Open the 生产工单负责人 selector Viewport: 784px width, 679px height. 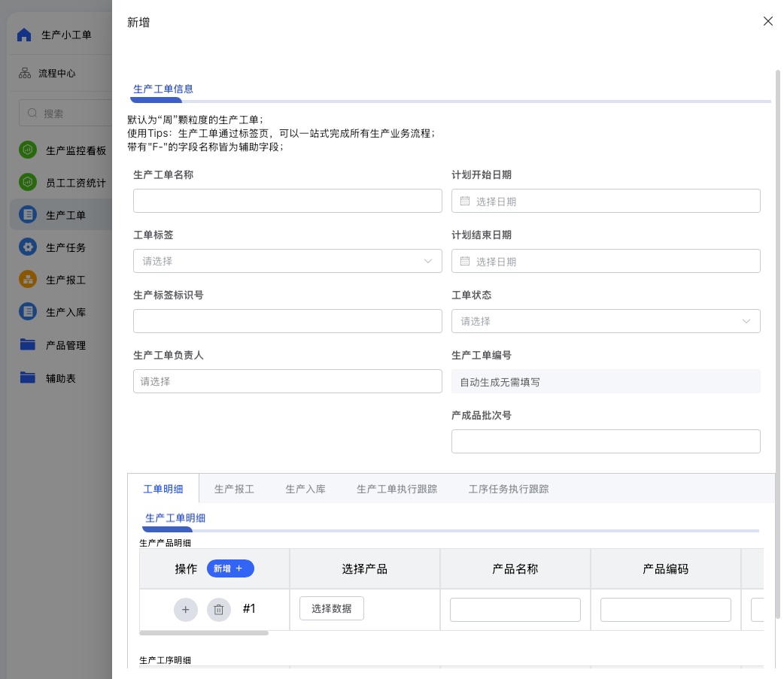tap(287, 381)
